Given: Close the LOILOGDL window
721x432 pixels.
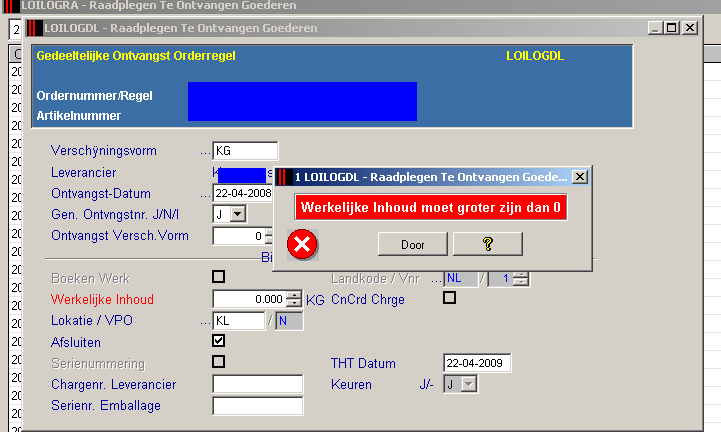Looking at the screenshot, I should pos(690,28).
